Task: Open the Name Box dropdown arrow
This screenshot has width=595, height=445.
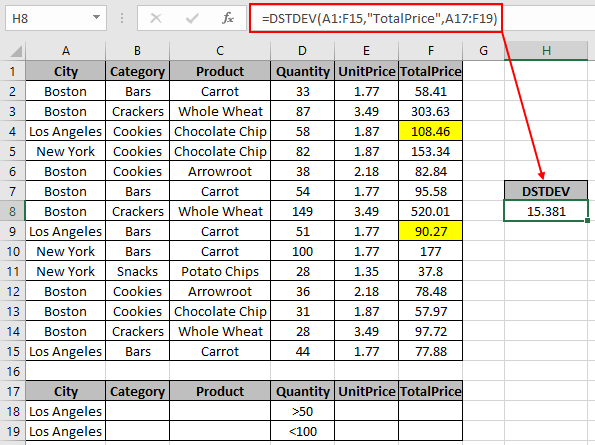Action: 96,17
